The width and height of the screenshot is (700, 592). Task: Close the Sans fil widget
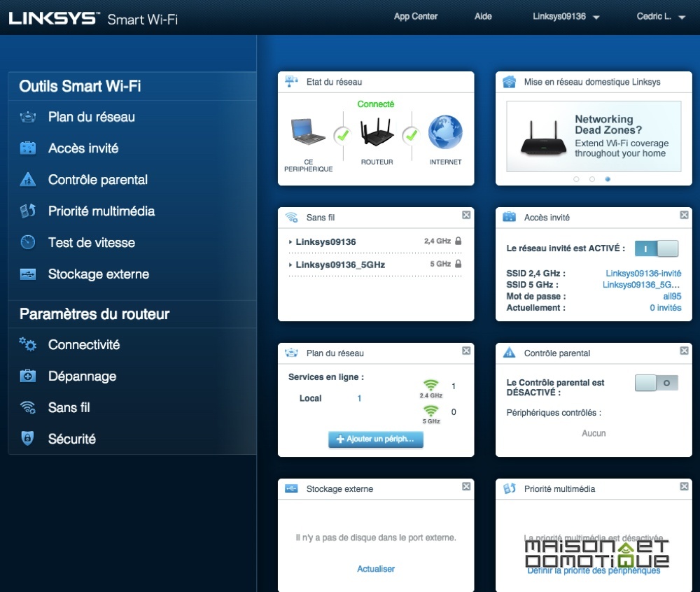point(466,215)
